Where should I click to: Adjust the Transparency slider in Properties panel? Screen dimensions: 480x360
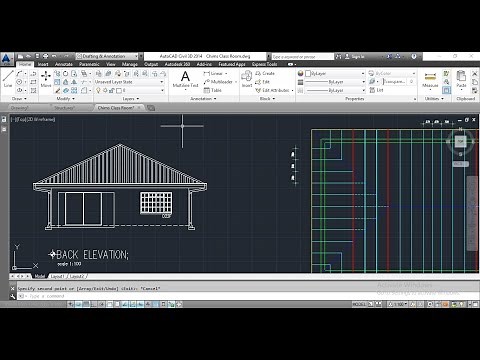(394, 82)
